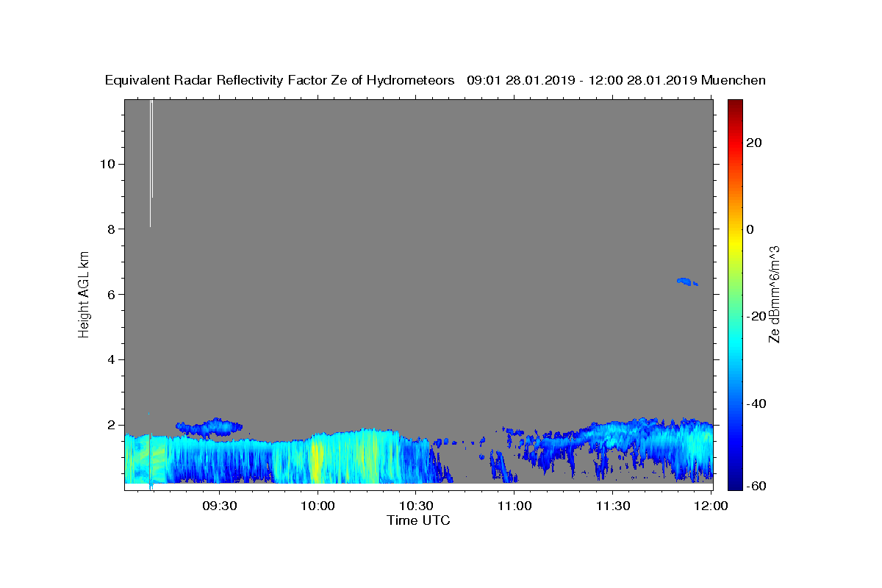Screen dimensions: 882x588
Task: Click the colorbar value 0
Action: tap(750, 229)
